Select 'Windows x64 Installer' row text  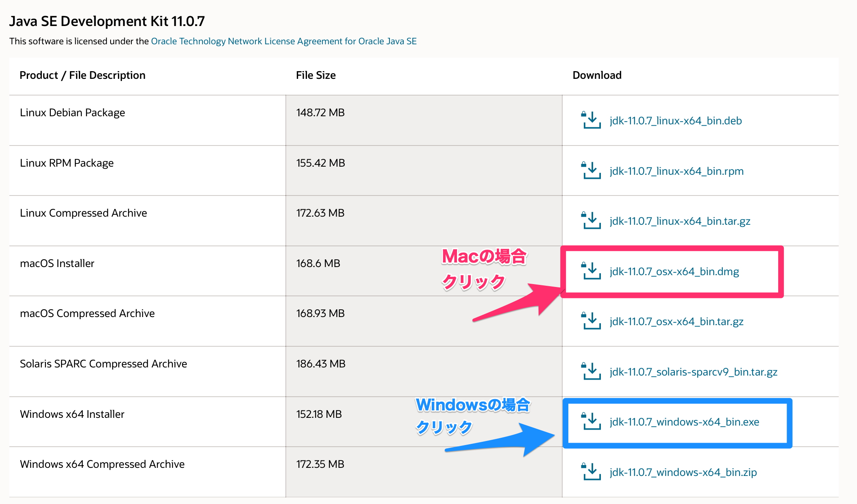coord(72,414)
